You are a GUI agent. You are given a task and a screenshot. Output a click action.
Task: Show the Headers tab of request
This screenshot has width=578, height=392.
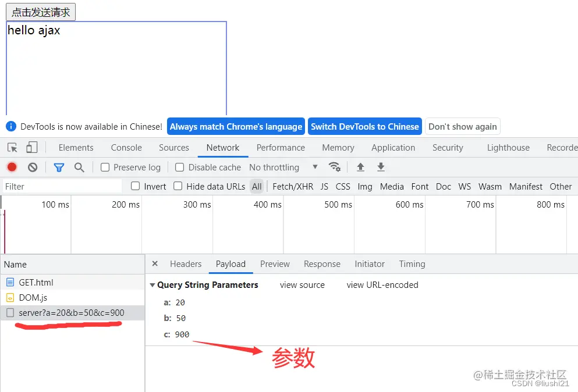click(186, 264)
